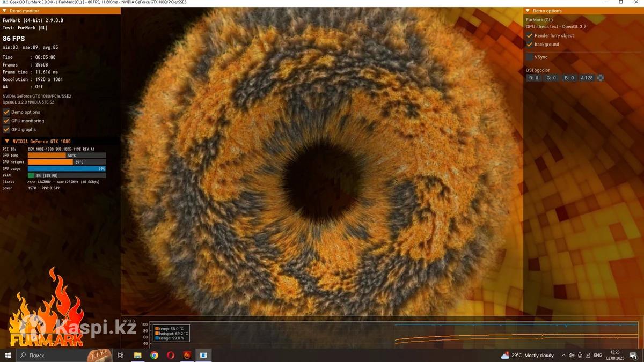Toggle the GPU monitoring checkbox
The width and height of the screenshot is (644, 362).
(6, 121)
